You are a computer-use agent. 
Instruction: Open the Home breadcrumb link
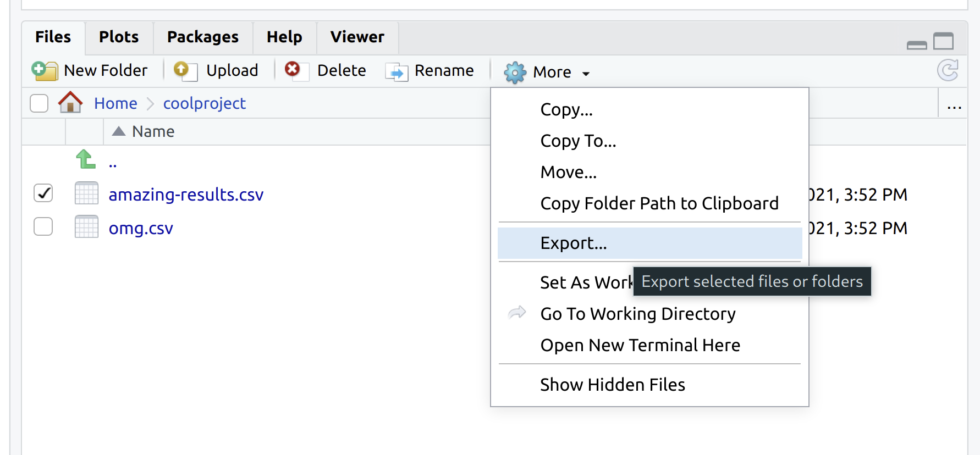coord(115,103)
